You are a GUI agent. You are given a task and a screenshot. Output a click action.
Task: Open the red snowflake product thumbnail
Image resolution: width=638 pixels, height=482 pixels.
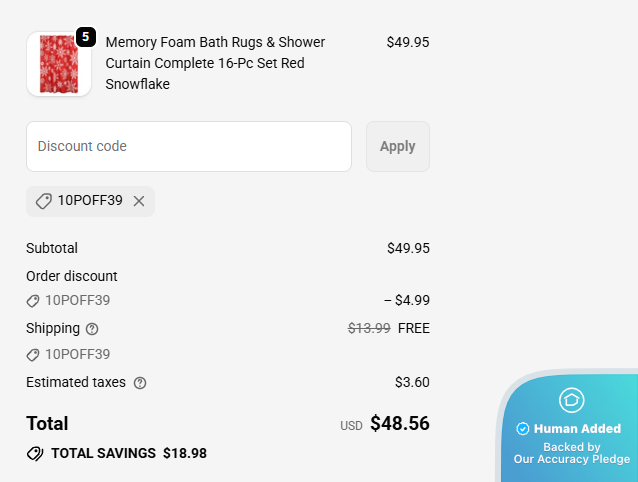pos(58,65)
